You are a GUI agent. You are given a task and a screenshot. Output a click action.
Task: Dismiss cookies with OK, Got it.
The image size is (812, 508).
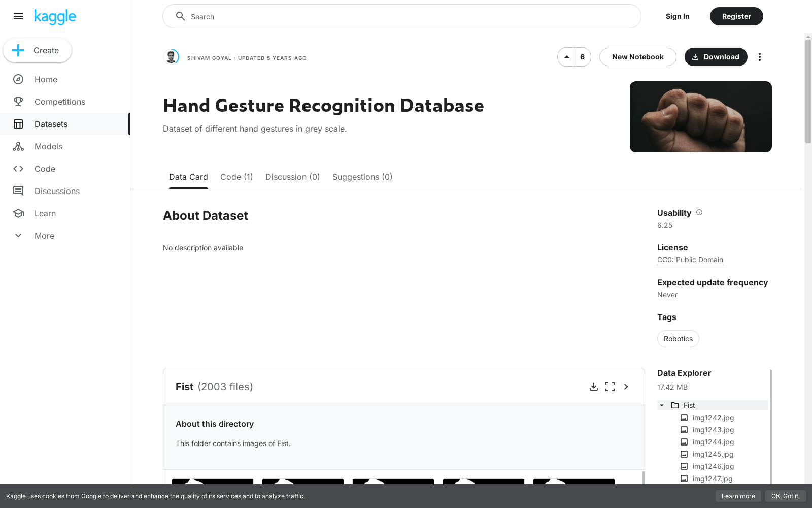(785, 496)
